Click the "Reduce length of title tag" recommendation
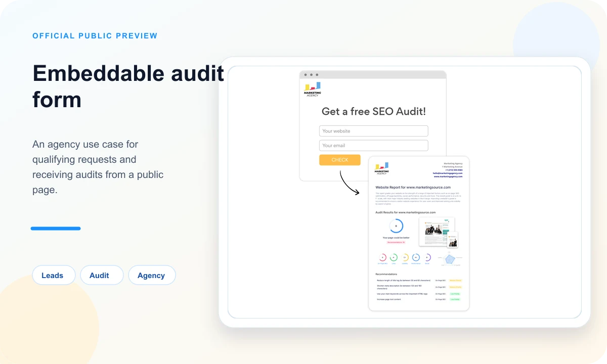 pos(404,280)
